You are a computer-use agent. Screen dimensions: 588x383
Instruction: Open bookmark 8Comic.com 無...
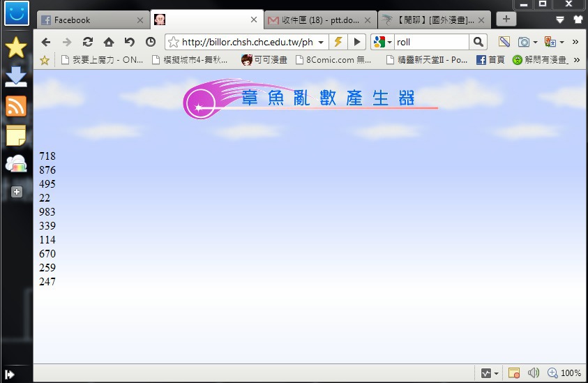(333, 60)
